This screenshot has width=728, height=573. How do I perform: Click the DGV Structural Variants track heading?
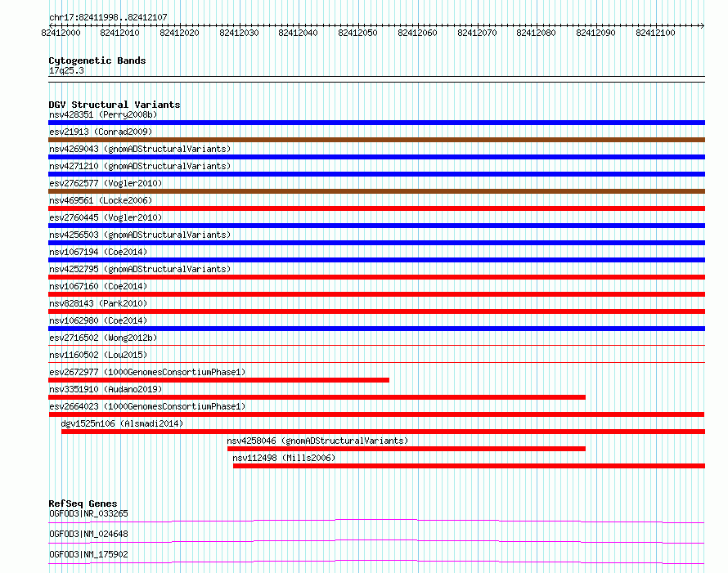115,105
